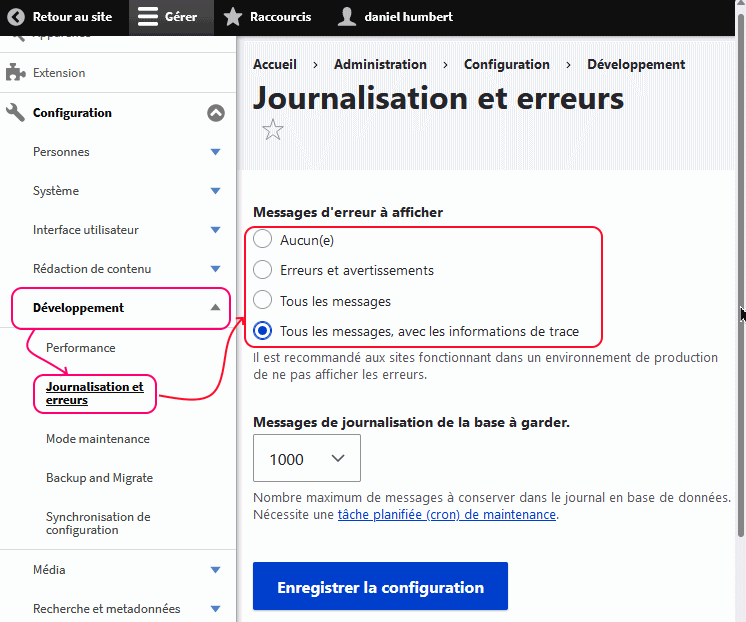Screen dimensions: 746x622
Task: Open Configuration sidebar item
Action: coord(72,113)
